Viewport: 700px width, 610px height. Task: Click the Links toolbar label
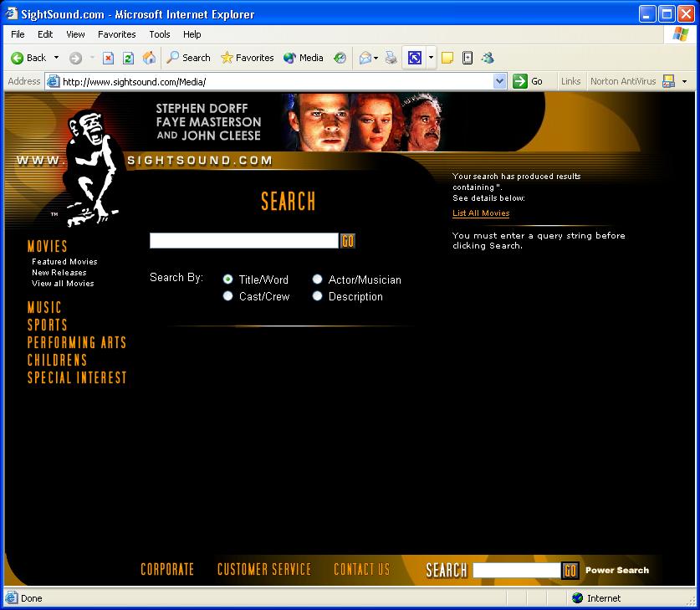pos(570,81)
